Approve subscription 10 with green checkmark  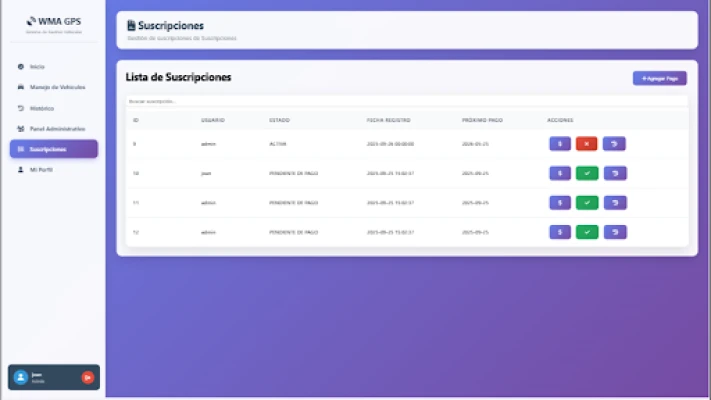(x=587, y=173)
